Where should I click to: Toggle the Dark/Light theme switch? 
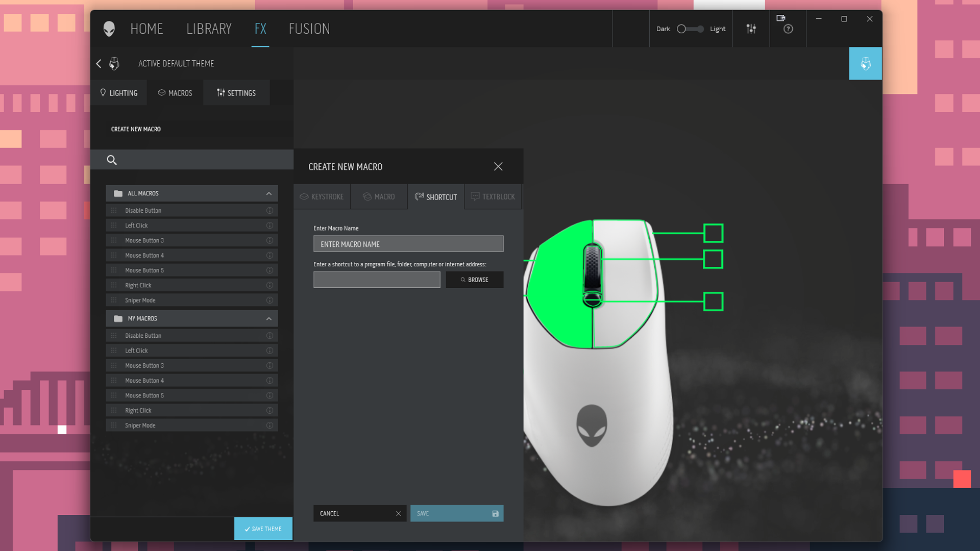click(x=690, y=29)
